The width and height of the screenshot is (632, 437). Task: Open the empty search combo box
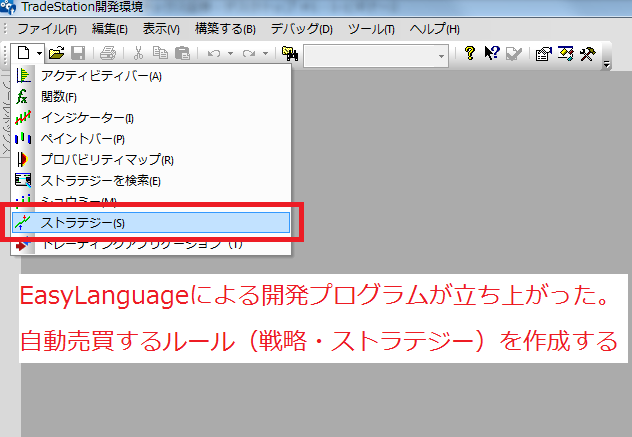376,56
